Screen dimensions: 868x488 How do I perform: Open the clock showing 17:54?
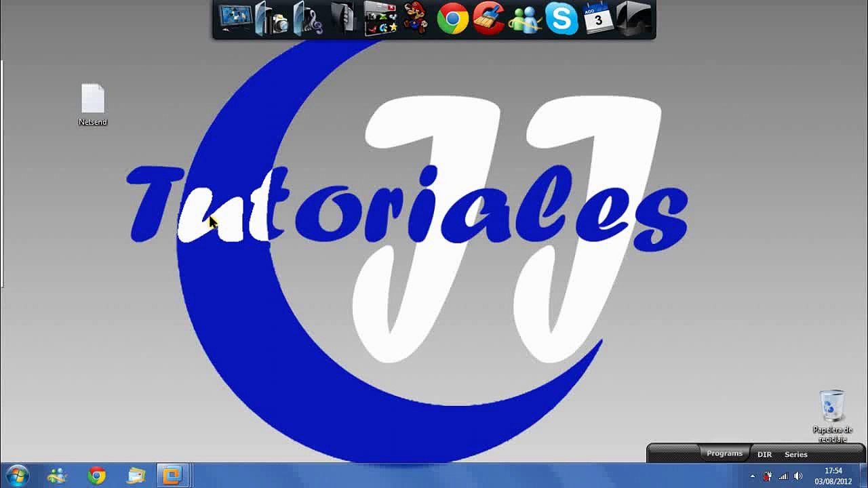[x=833, y=476]
